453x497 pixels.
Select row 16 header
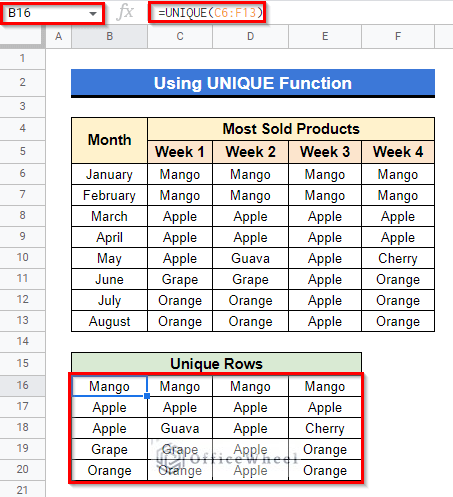pos(22,385)
